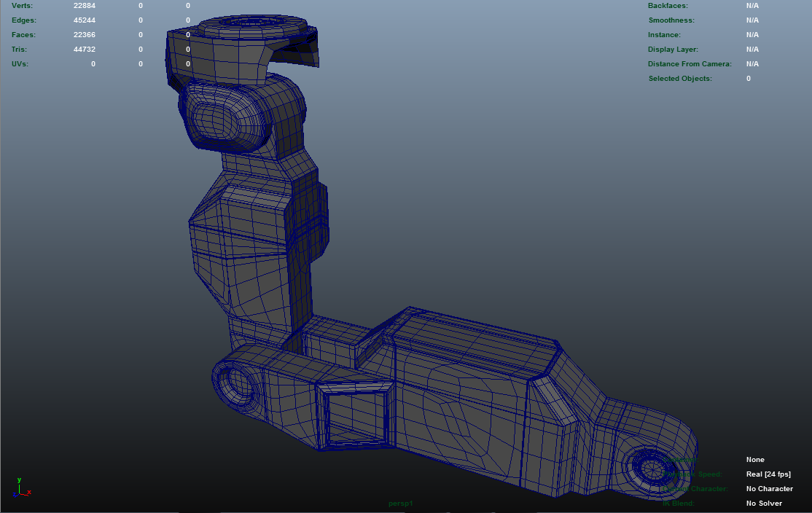Image resolution: width=812 pixels, height=513 pixels.
Task: Click the edge count value 45244
Action: pyautogui.click(x=85, y=20)
